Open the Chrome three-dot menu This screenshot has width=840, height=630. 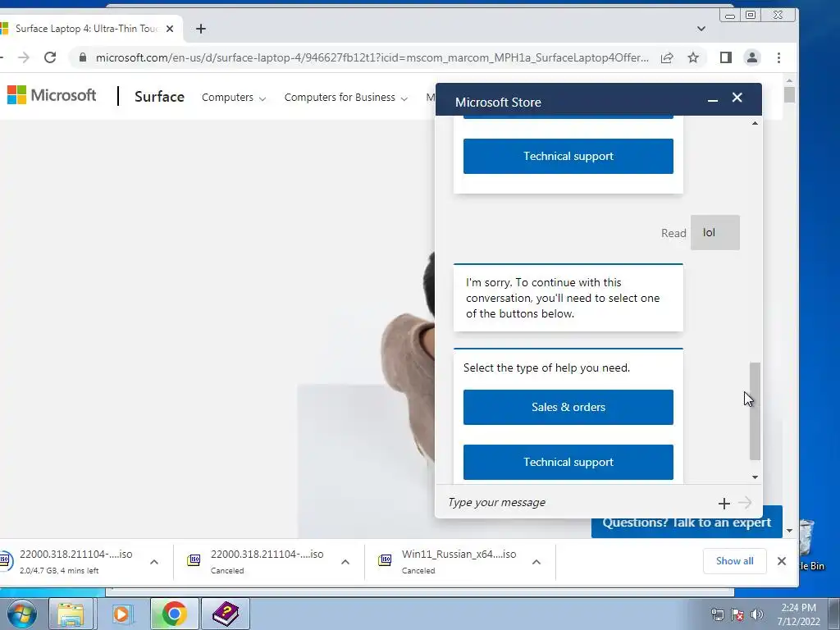point(779,57)
